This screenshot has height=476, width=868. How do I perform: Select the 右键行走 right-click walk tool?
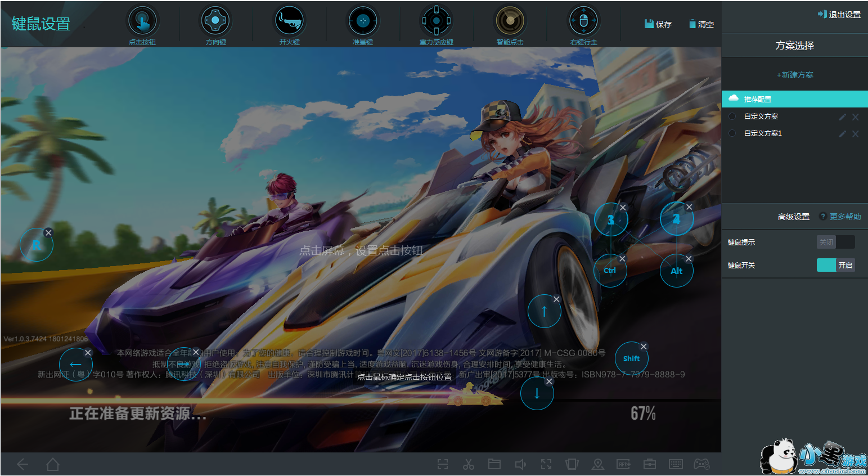[583, 25]
